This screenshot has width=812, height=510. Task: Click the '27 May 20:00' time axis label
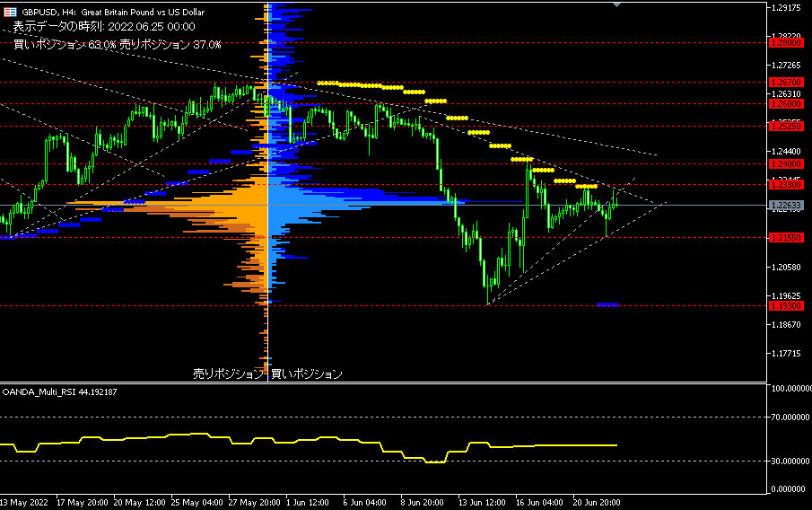coord(254,502)
